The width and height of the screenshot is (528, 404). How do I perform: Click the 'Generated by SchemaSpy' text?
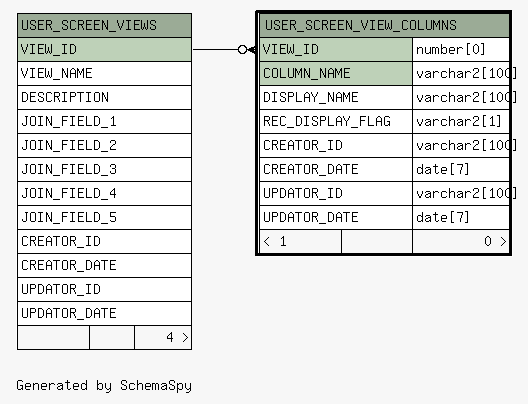104,386
